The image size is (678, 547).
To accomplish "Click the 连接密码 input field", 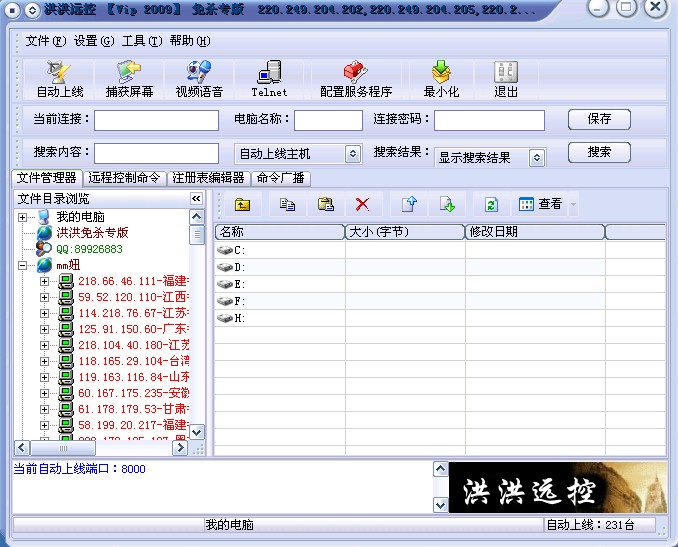I will tap(489, 120).
